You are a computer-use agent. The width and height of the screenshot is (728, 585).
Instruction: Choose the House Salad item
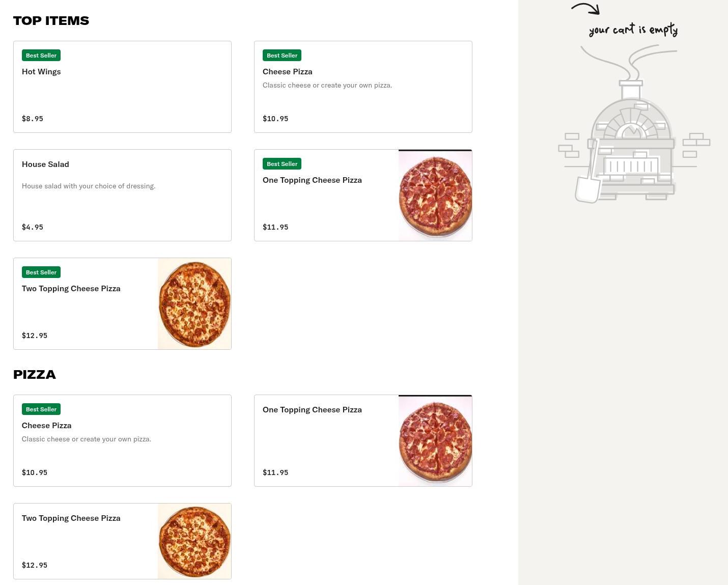pyautogui.click(x=45, y=164)
